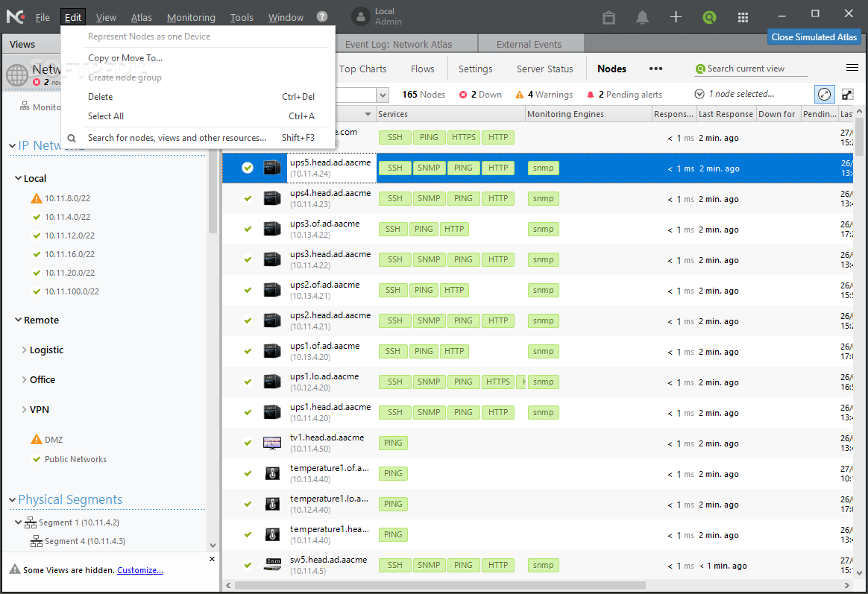Click the 1 node selected indicator
Screen dimensions: 868x594
click(x=734, y=94)
